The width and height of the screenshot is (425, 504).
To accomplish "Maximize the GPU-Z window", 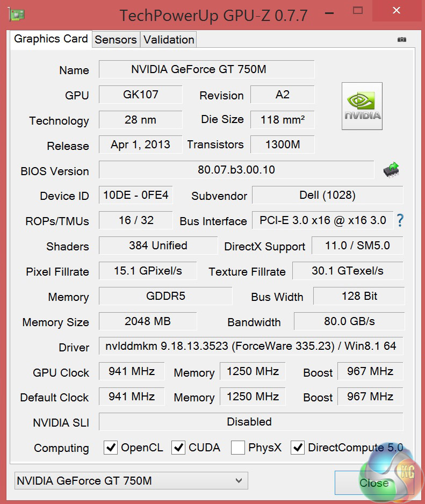I will tap(357, 11).
